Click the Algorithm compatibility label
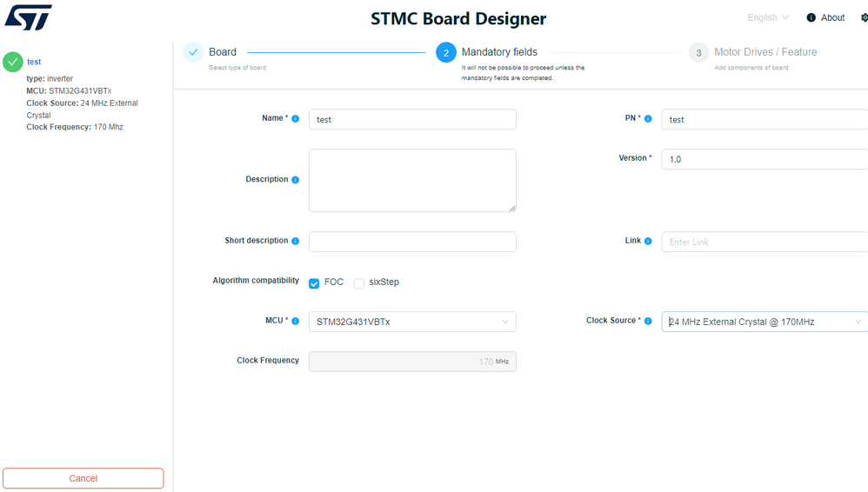This screenshot has height=492, width=868. click(256, 281)
